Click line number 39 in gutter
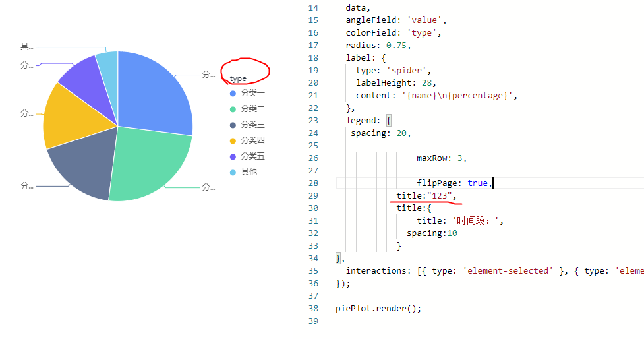644x339 pixels. tap(313, 321)
